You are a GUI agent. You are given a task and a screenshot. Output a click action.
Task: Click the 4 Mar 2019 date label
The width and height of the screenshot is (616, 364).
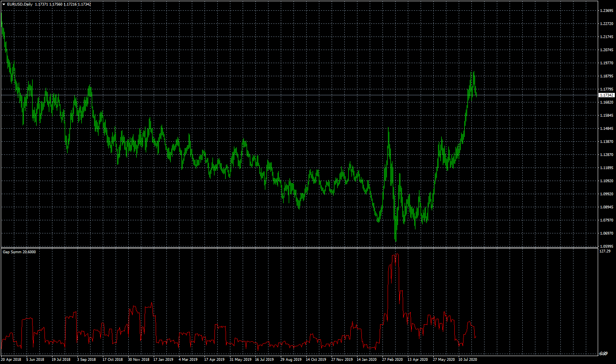click(x=188, y=360)
